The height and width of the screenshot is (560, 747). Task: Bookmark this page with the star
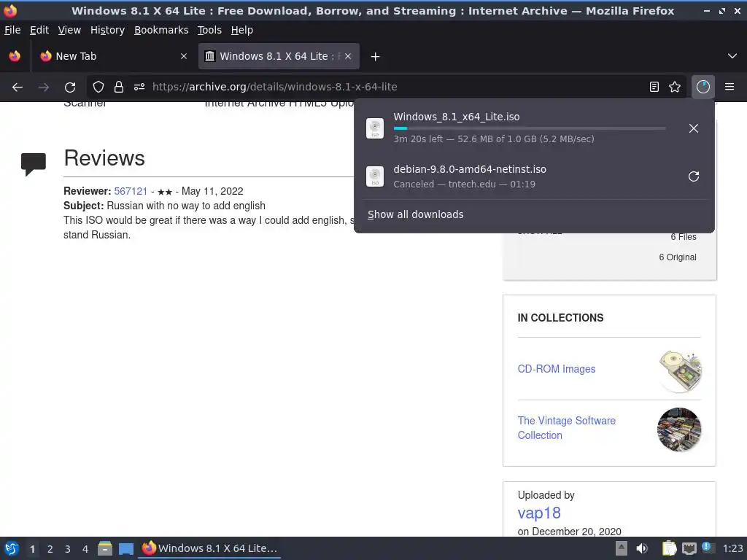pyautogui.click(x=675, y=87)
